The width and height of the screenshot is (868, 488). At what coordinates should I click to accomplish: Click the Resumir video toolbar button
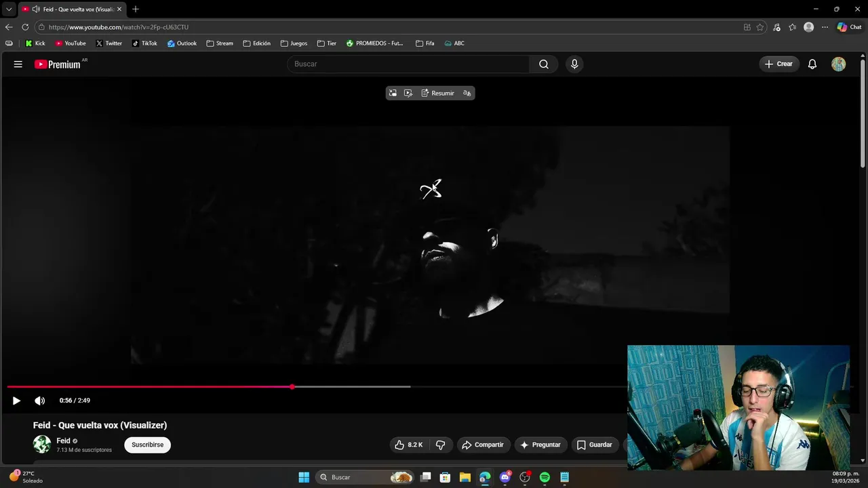437,93
